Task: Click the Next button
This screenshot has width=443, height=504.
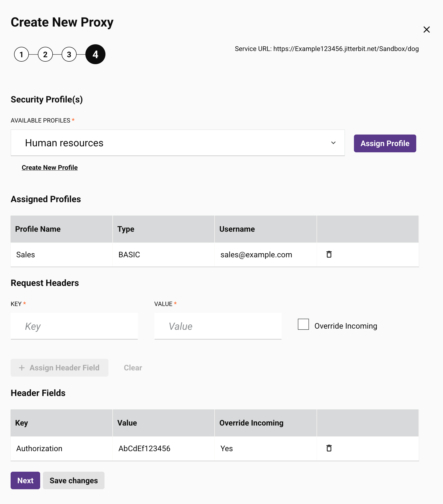Action: point(25,480)
